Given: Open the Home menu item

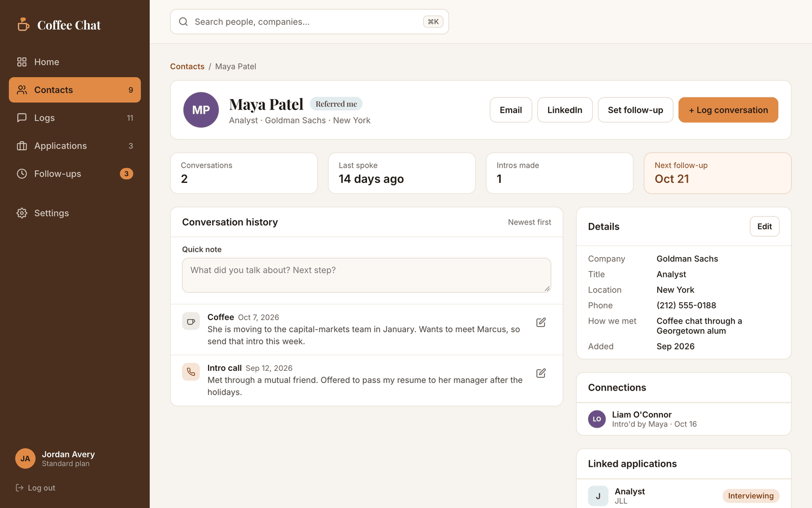Looking at the screenshot, I should tap(75, 62).
